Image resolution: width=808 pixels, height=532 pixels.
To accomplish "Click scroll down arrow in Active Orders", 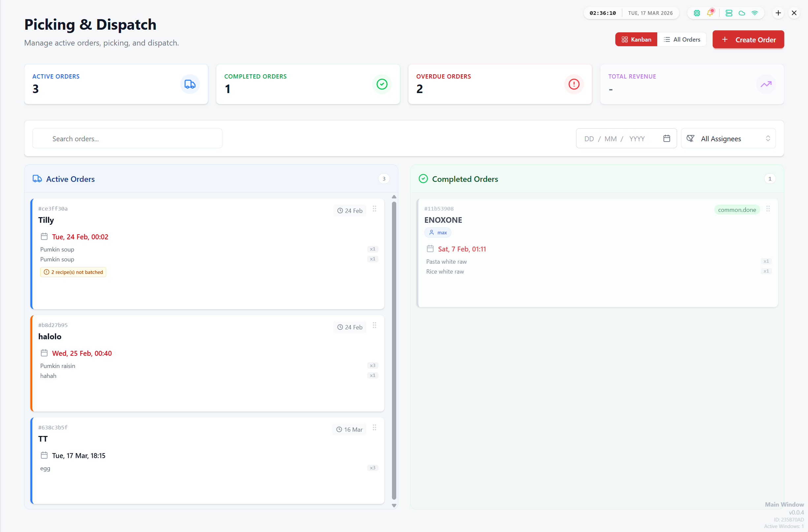I will click(x=394, y=506).
